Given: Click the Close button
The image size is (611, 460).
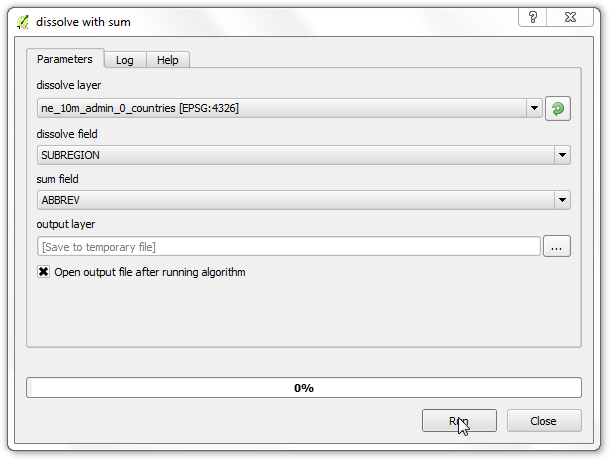Looking at the screenshot, I should 544,421.
